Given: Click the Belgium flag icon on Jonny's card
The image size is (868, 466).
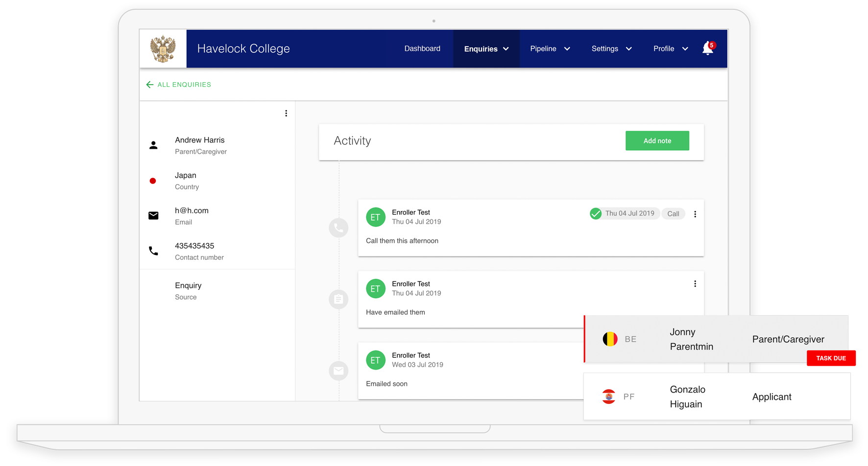Looking at the screenshot, I should (x=610, y=339).
